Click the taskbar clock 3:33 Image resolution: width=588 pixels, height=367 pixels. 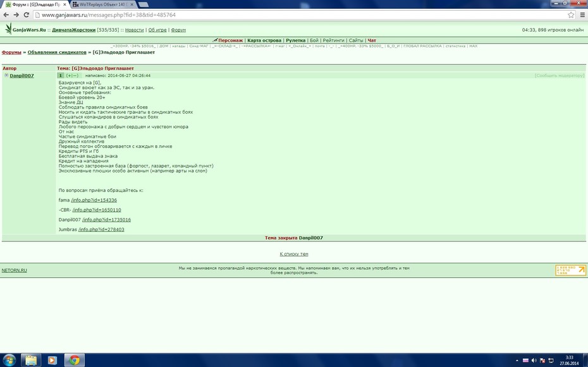[x=569, y=360]
